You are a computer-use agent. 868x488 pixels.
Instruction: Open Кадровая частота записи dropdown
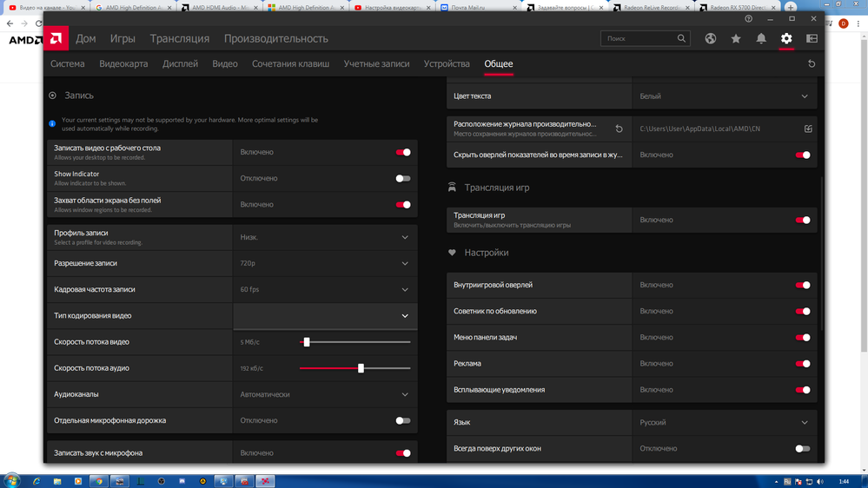325,289
